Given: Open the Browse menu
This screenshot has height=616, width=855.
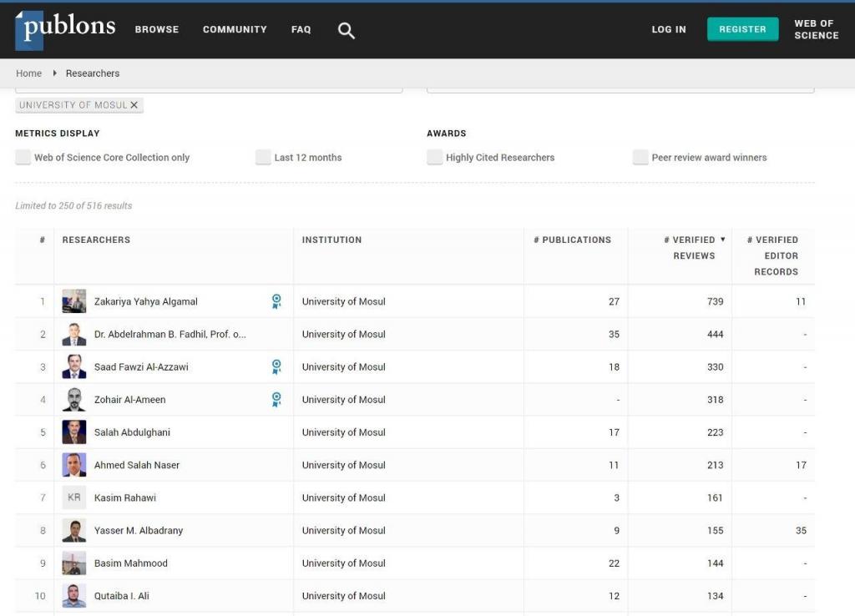Looking at the screenshot, I should pyautogui.click(x=157, y=29).
